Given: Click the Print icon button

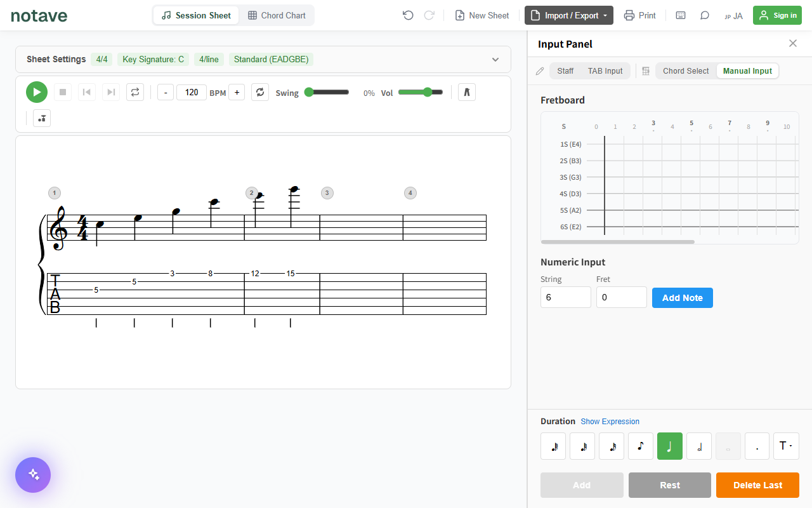Looking at the screenshot, I should (639, 15).
